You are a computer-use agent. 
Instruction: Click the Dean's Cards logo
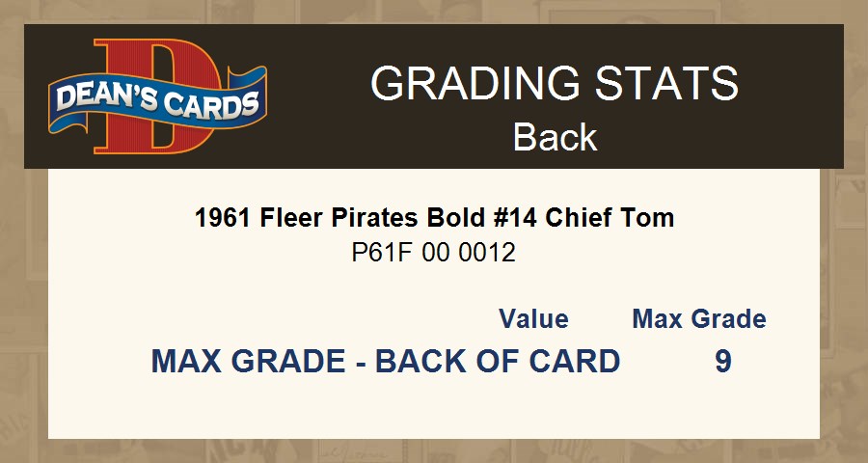(157, 98)
